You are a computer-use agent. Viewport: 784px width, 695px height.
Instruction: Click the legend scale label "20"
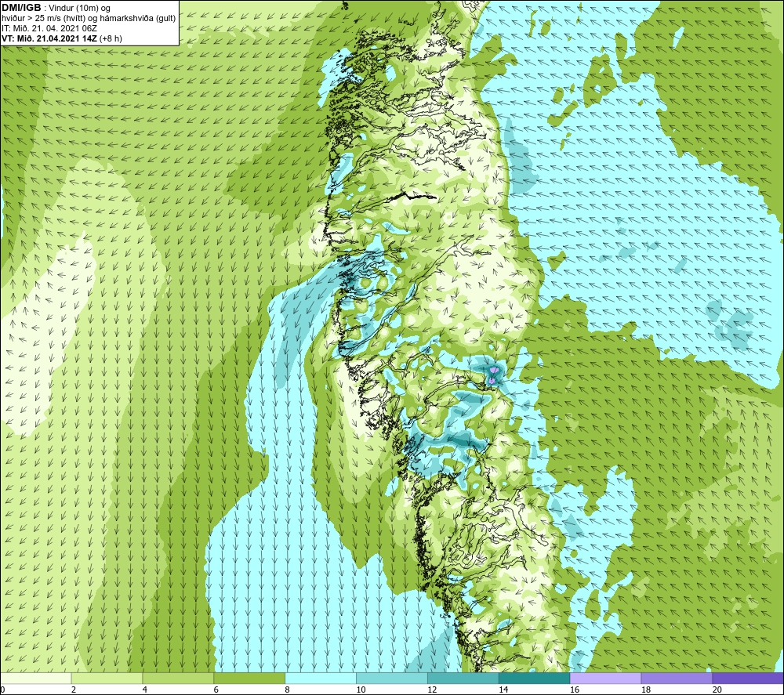tap(717, 690)
